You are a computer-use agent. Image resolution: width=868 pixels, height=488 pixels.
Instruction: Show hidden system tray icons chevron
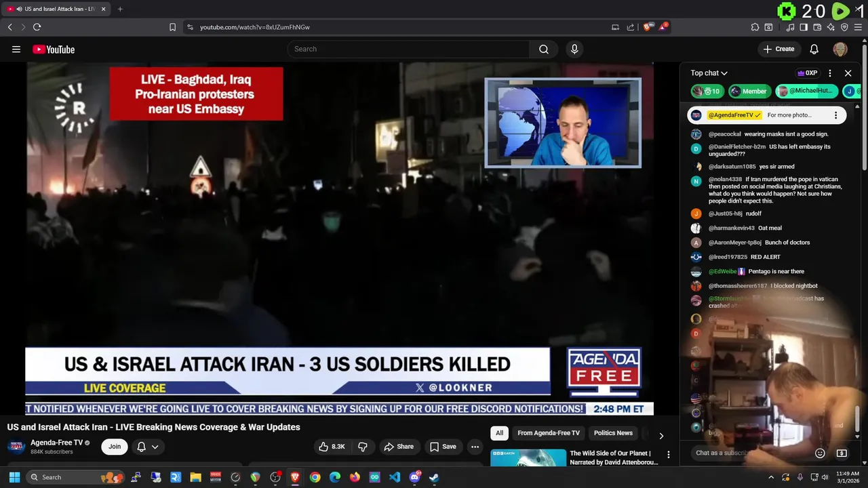[x=770, y=477]
